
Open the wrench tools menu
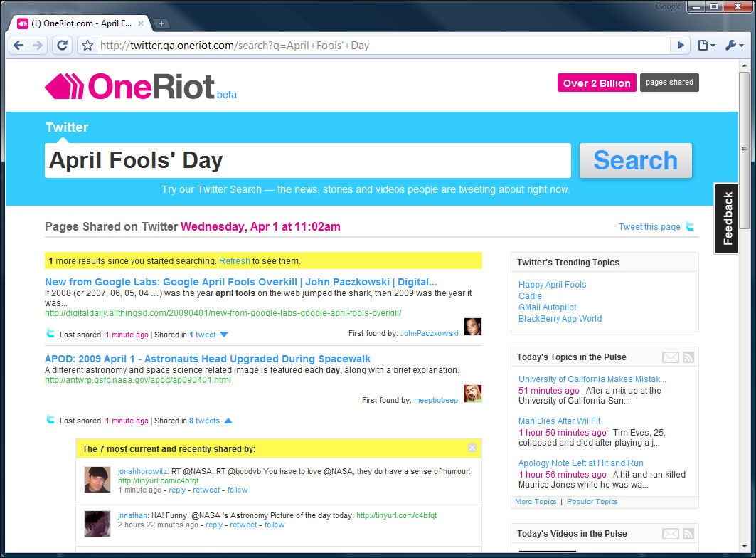734,46
